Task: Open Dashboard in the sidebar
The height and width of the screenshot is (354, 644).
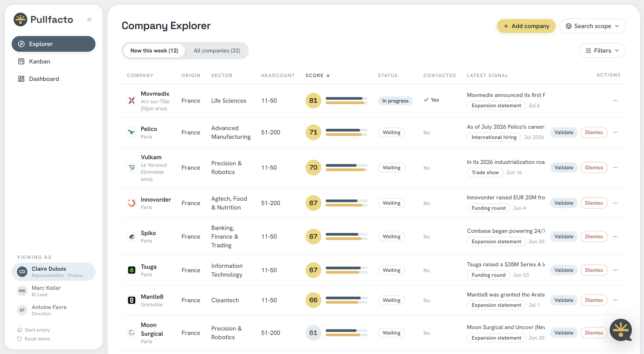Action: click(x=54, y=79)
